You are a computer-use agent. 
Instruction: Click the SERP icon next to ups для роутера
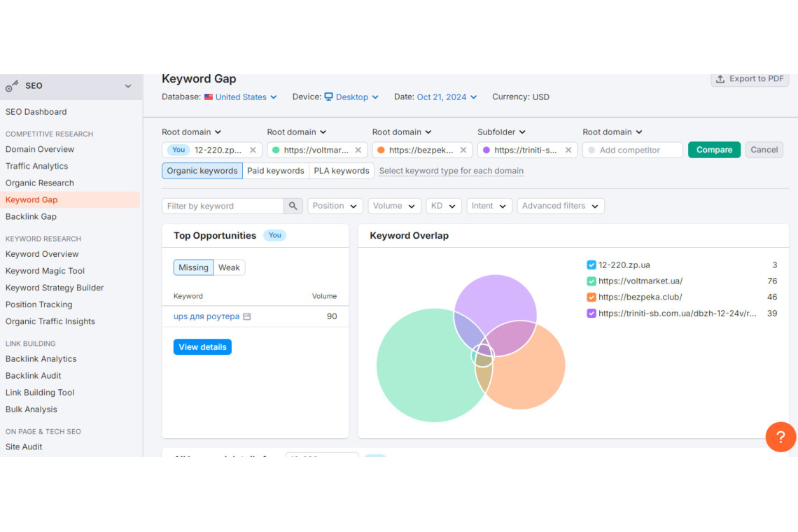(247, 316)
